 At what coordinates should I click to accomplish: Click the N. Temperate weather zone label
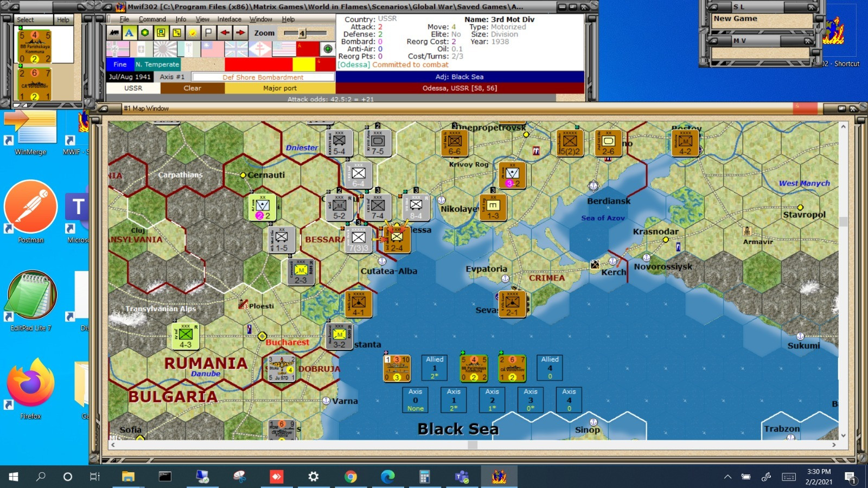click(x=157, y=64)
